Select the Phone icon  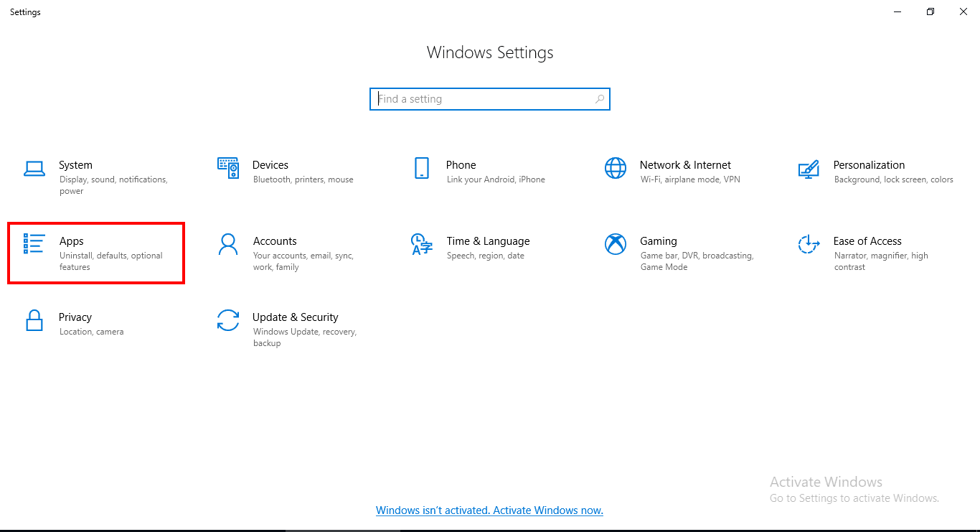tap(422, 168)
